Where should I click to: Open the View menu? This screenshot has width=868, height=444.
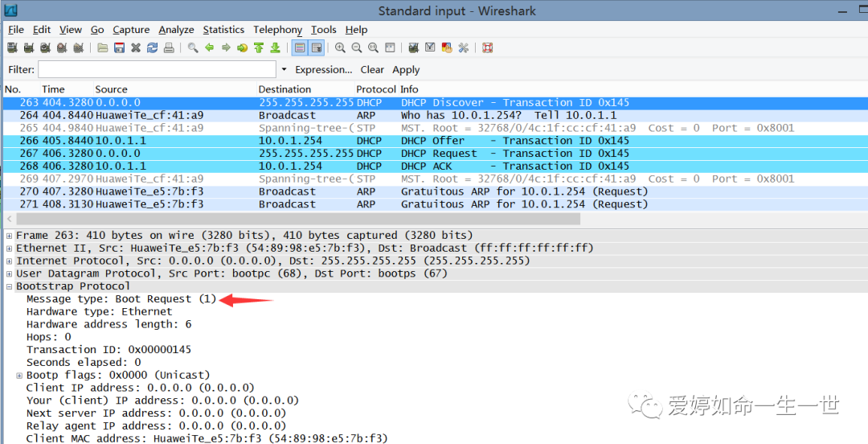click(70, 30)
